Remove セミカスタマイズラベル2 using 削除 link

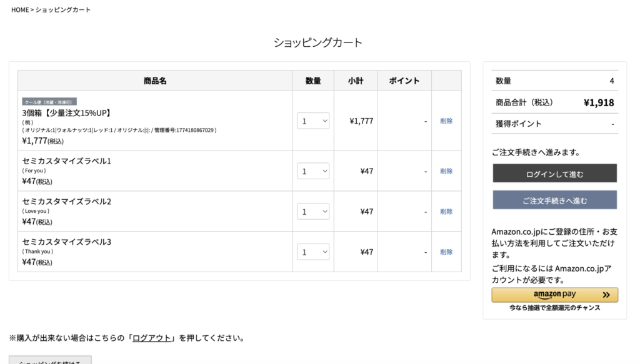446,212
